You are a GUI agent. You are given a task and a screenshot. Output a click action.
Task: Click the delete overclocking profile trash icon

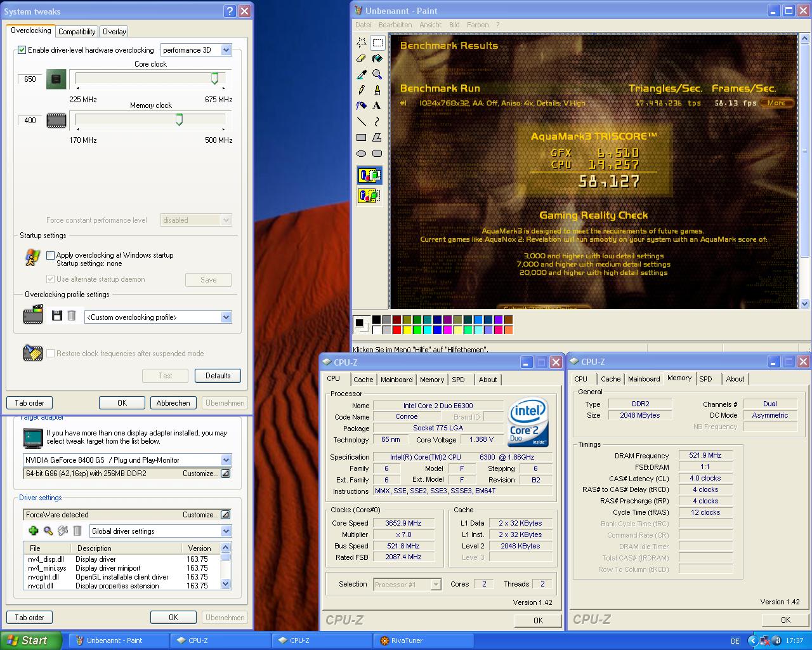[x=72, y=316]
